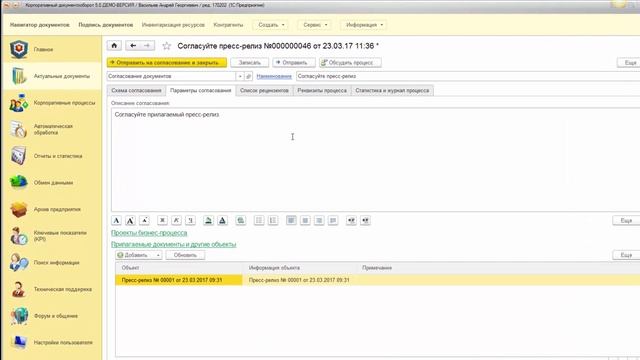Switch to Список рецензентов tab
Image resolution: width=640 pixels, height=360 pixels.
264,91
